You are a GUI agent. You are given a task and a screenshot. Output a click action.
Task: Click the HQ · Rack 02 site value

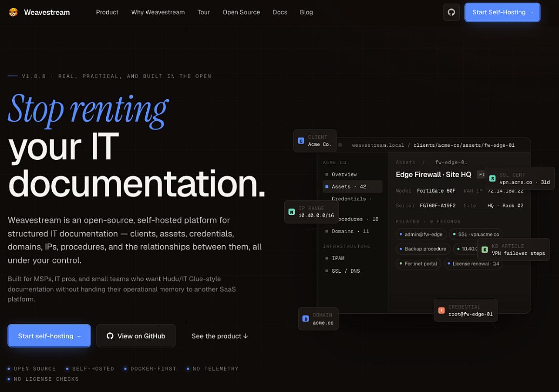tap(505, 206)
